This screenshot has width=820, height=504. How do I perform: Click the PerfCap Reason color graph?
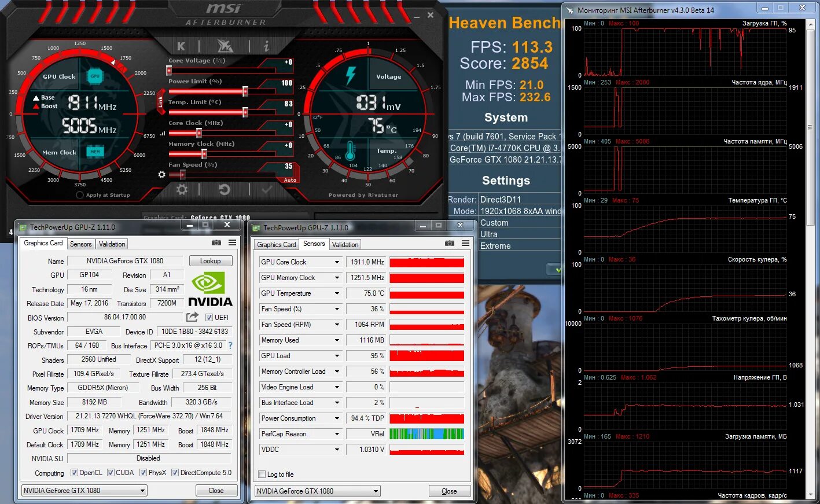(x=427, y=434)
